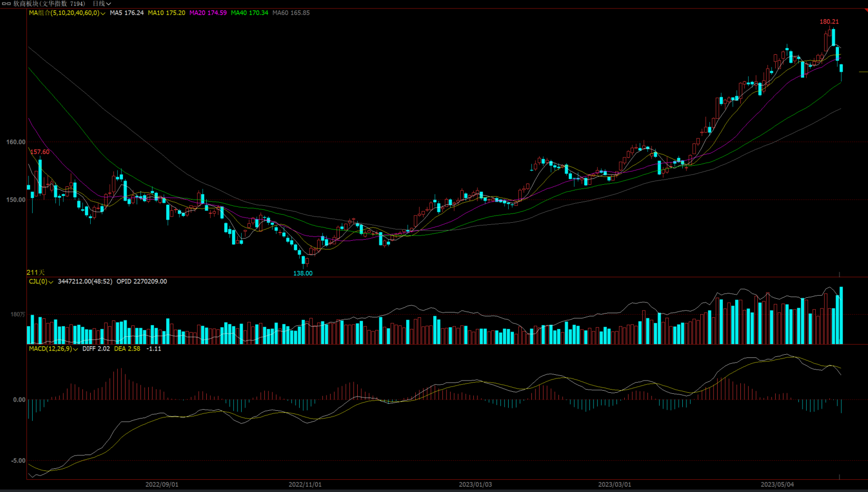The image size is (868, 492).
Task: Open the 日线 period dropdown
Action: (102, 4)
